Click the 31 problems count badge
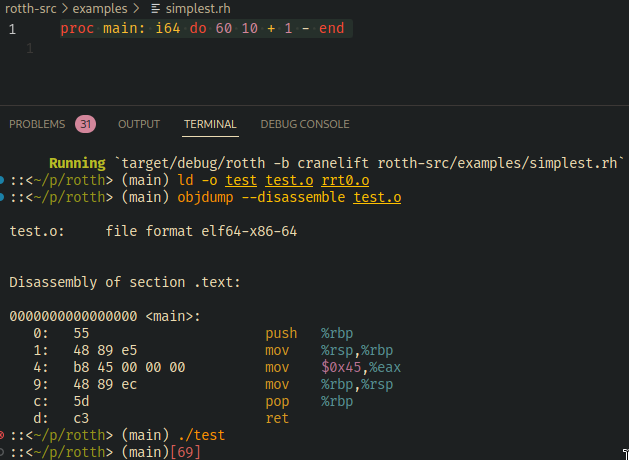The image size is (629, 460). [x=85, y=124]
